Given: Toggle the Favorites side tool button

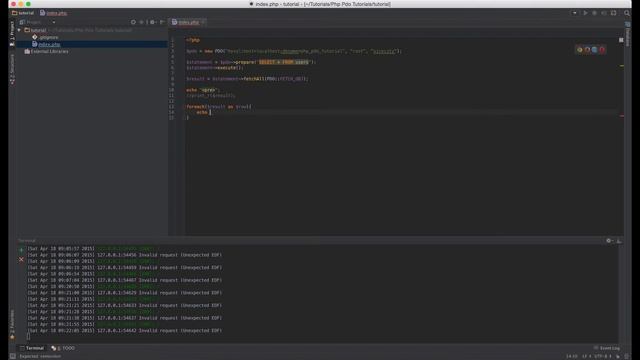Looking at the screenshot, I should click(12, 324).
